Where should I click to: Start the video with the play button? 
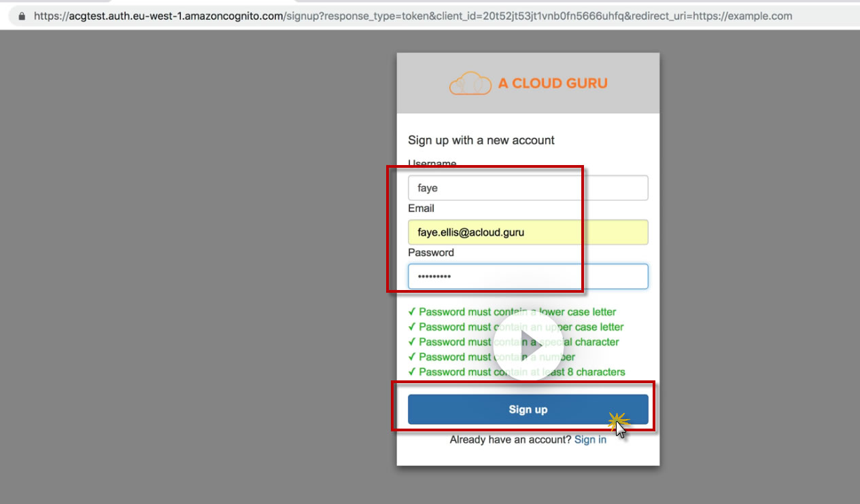(528, 346)
